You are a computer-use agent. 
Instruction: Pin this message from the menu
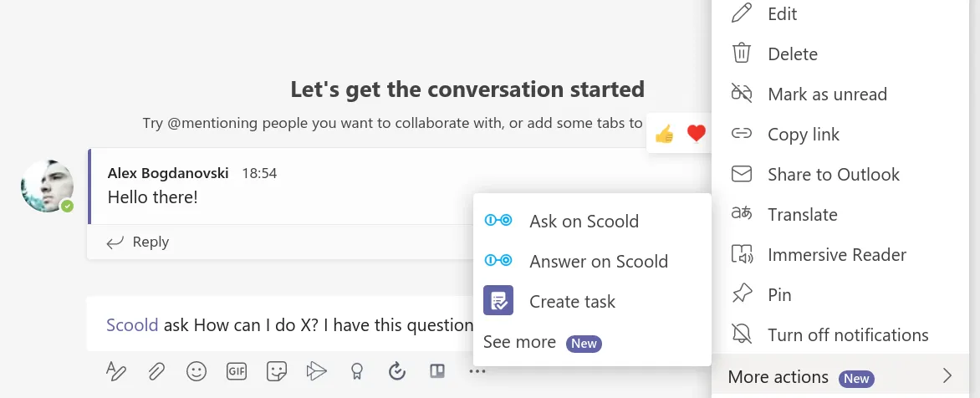point(778,295)
